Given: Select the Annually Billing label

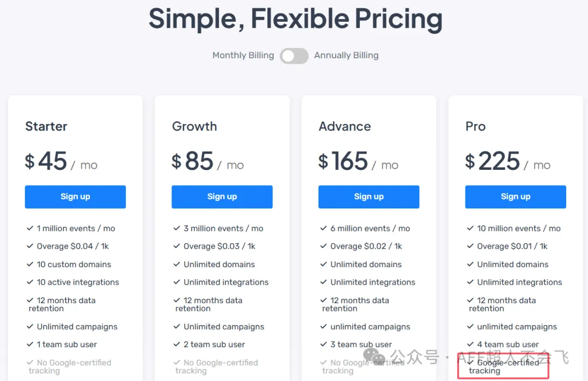Looking at the screenshot, I should coord(346,56).
